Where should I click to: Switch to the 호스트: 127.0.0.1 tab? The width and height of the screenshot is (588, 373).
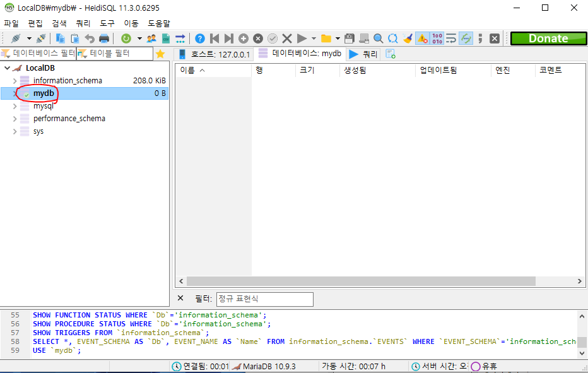coord(214,54)
